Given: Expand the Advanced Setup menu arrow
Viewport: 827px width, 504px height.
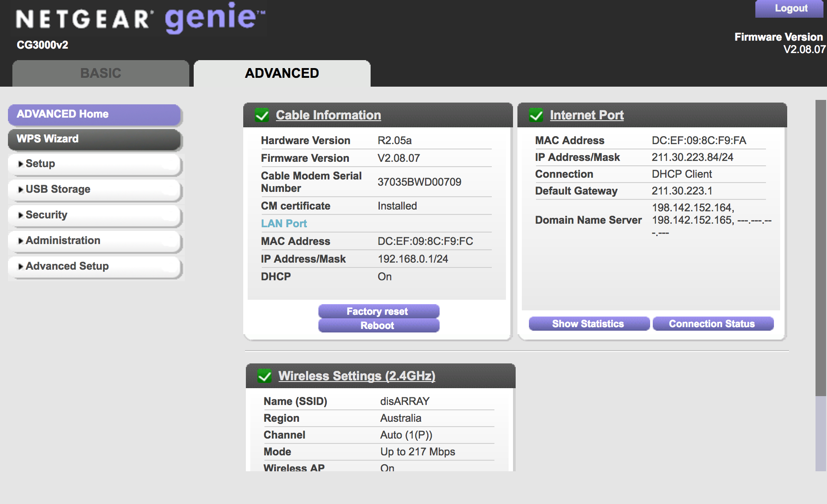Looking at the screenshot, I should tap(20, 267).
